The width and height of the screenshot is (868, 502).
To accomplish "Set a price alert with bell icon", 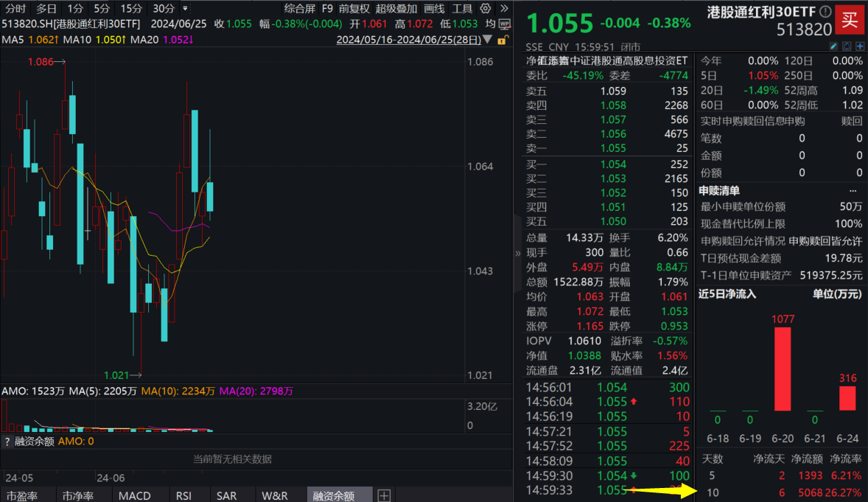I will (x=847, y=46).
